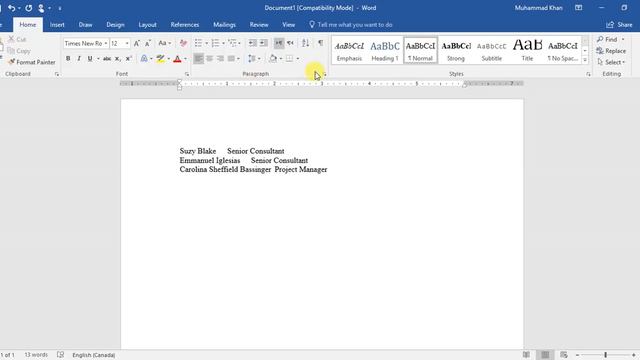Click the Tell me what you want search box
640x360 pixels.
351,24
